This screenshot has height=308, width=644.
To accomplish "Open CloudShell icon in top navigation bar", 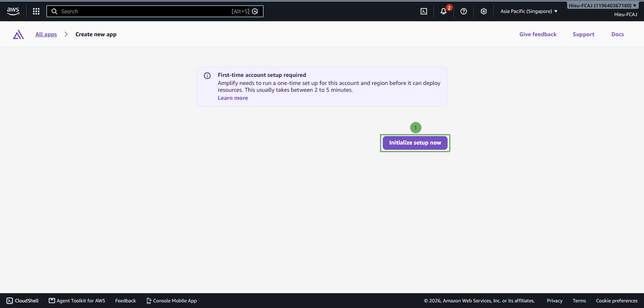I will pyautogui.click(x=424, y=11).
